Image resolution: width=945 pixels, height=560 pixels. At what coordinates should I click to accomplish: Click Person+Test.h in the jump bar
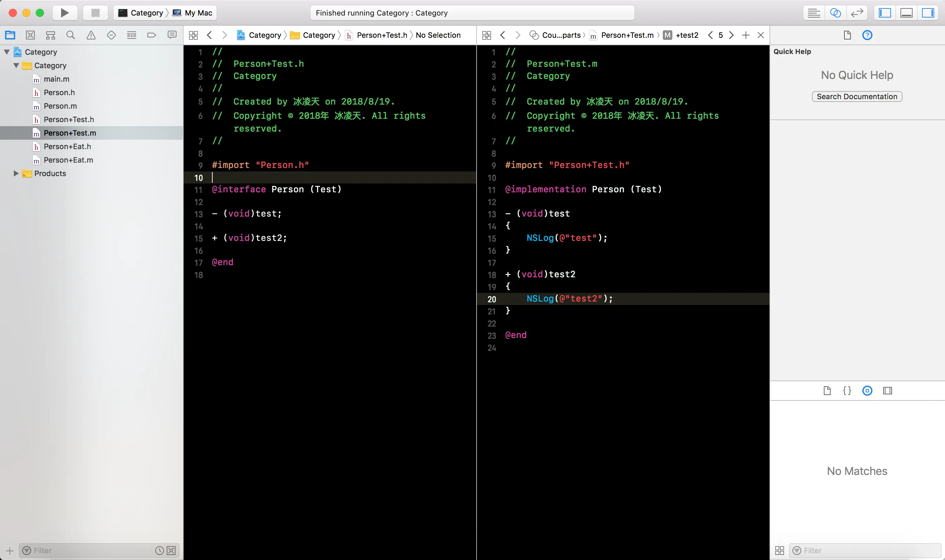coord(382,35)
